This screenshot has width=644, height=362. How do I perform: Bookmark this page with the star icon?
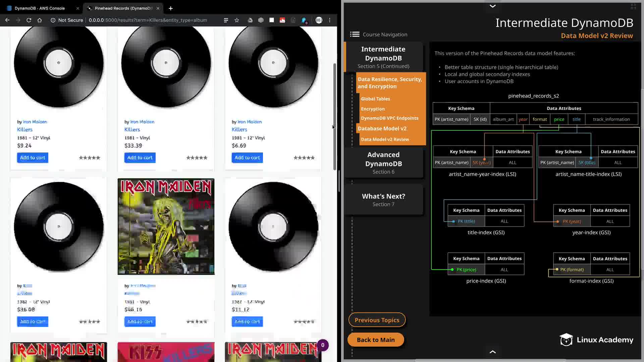237,20
